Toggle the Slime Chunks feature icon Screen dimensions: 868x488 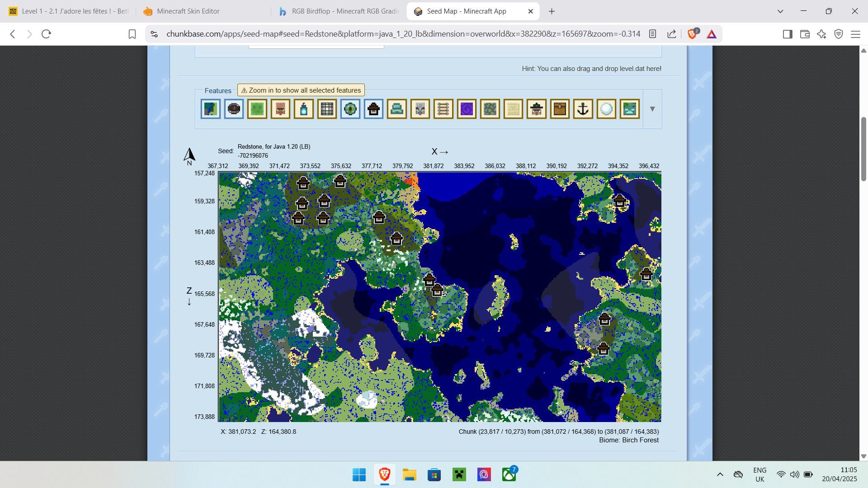point(257,109)
